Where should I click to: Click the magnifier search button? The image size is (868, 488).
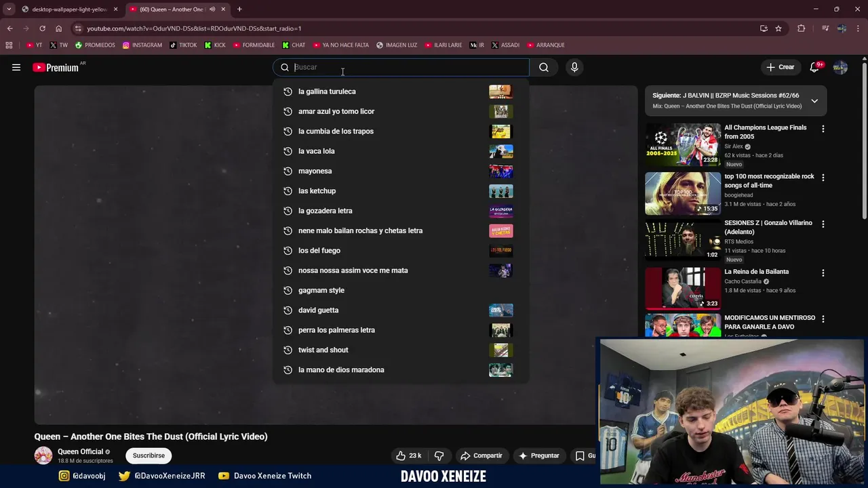point(543,67)
